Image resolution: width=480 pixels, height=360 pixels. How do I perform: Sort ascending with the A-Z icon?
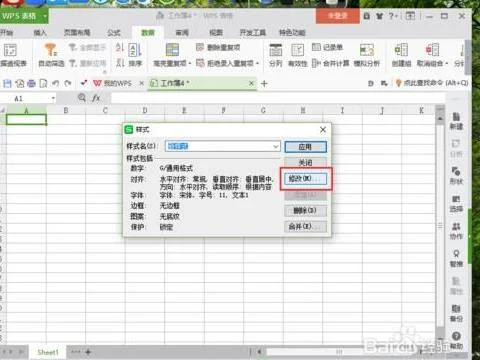120,48
